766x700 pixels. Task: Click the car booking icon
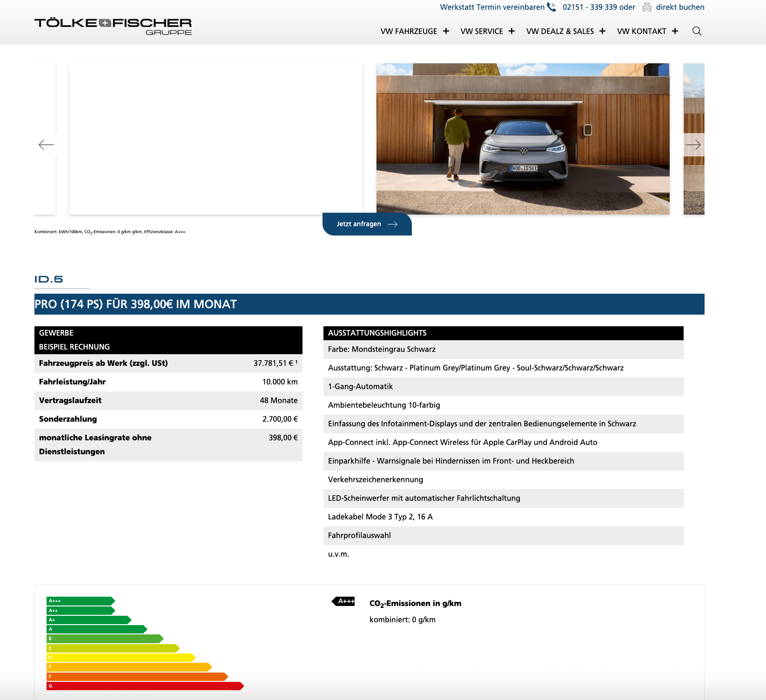click(647, 7)
